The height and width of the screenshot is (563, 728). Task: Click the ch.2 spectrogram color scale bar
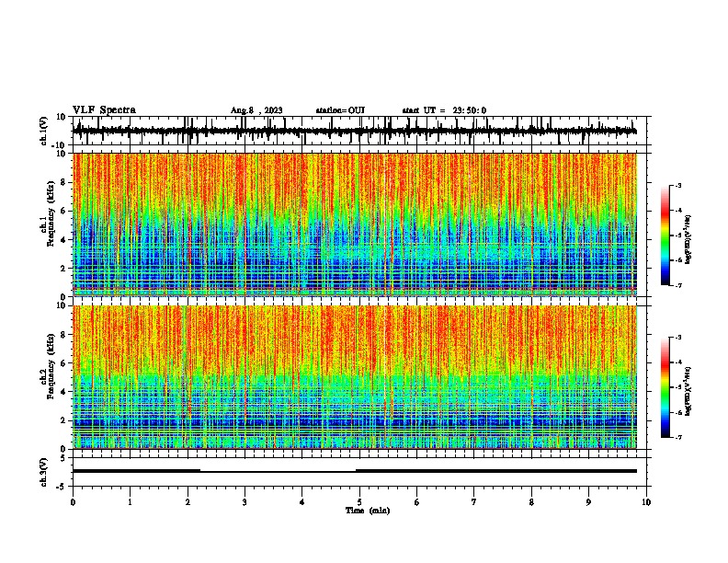(665, 387)
